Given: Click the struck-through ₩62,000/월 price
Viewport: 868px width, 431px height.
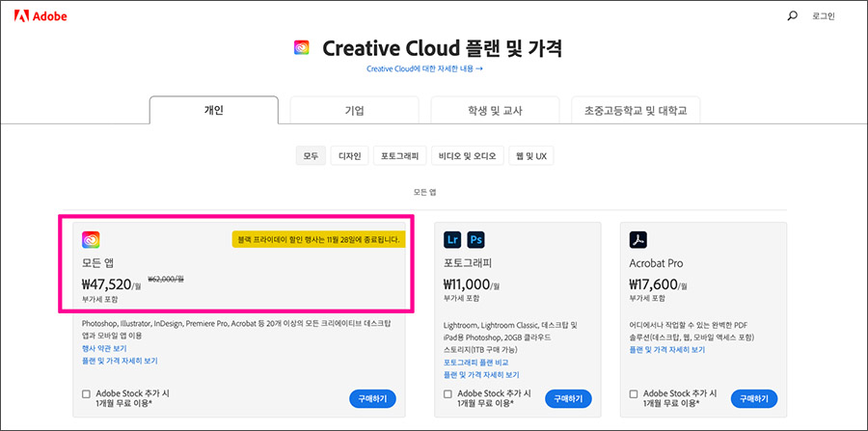Looking at the screenshot, I should (166, 280).
